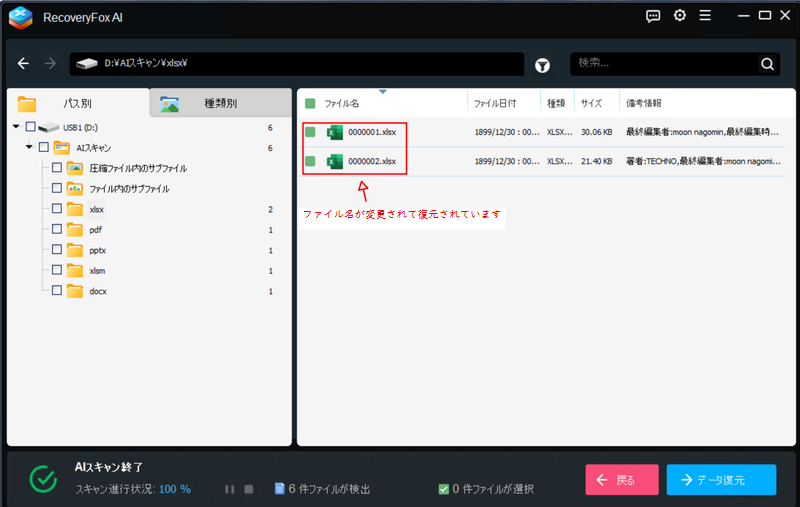Image resolution: width=800 pixels, height=507 pixels.
Task: Check the box for 0000002.xlsx
Action: (x=310, y=161)
